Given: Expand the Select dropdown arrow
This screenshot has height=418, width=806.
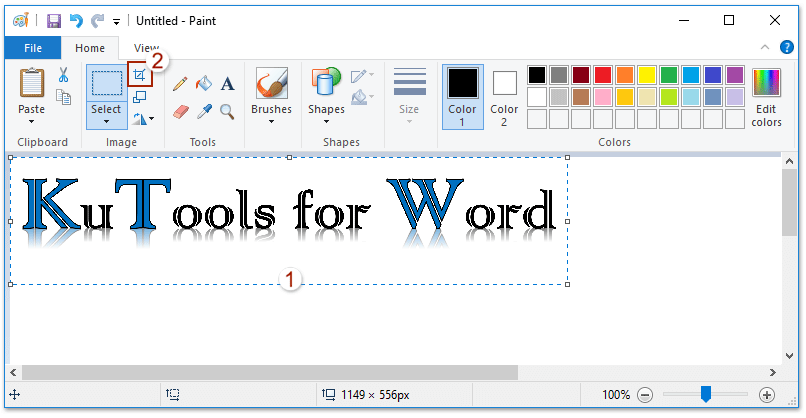Looking at the screenshot, I should 106,122.
